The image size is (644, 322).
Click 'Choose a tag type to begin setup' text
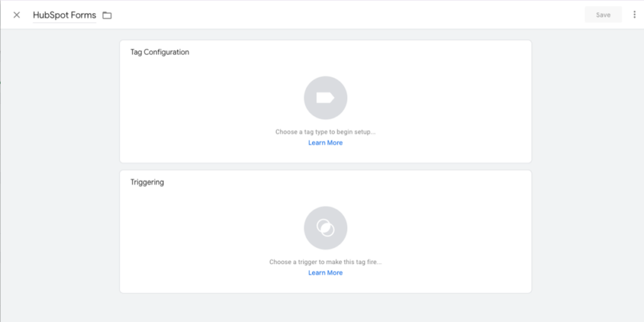[x=325, y=132]
